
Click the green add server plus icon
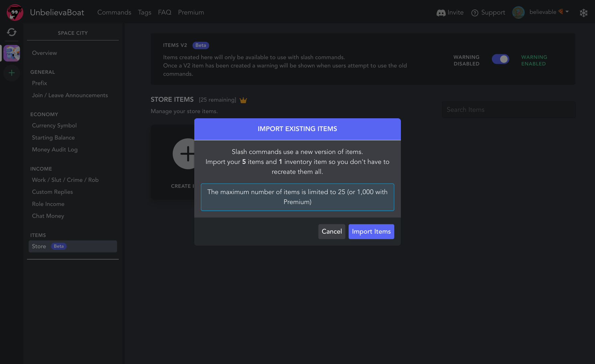(x=12, y=73)
